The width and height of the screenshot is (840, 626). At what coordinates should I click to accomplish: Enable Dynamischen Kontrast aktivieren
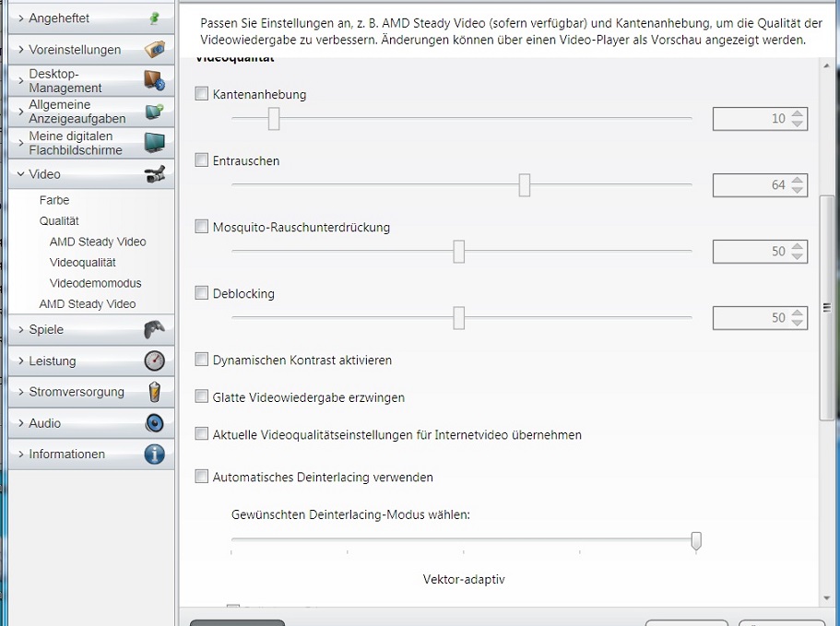point(201,360)
